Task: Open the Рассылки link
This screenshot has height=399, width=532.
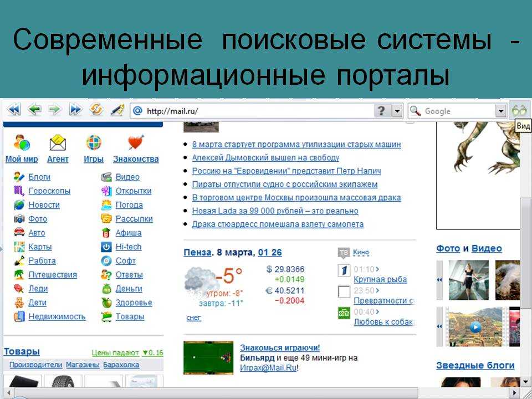Action: pyautogui.click(x=134, y=219)
